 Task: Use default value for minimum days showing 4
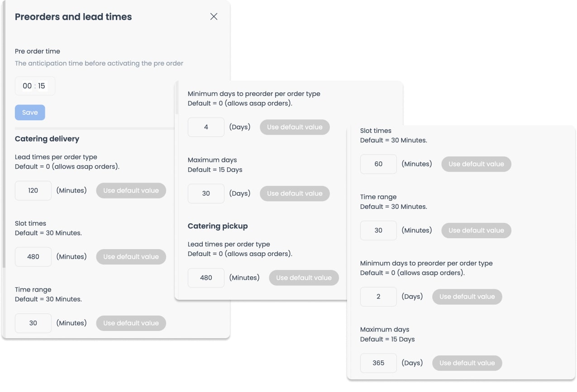click(295, 127)
